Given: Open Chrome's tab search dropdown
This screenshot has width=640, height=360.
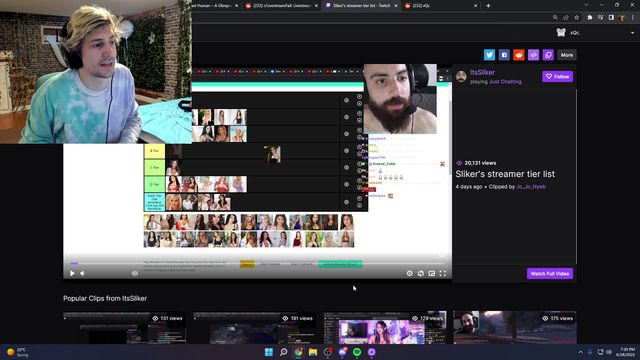Looking at the screenshot, I should pos(586,5).
